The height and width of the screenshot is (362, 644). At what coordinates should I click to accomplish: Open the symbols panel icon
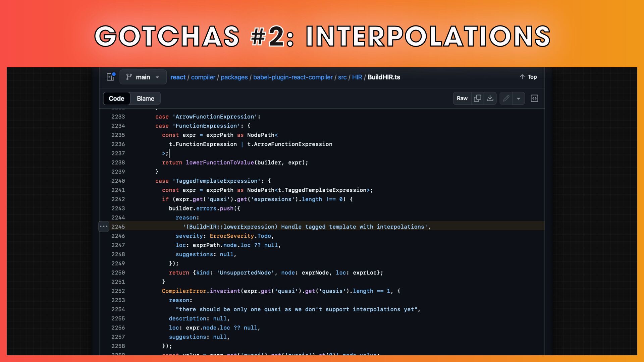click(534, 98)
